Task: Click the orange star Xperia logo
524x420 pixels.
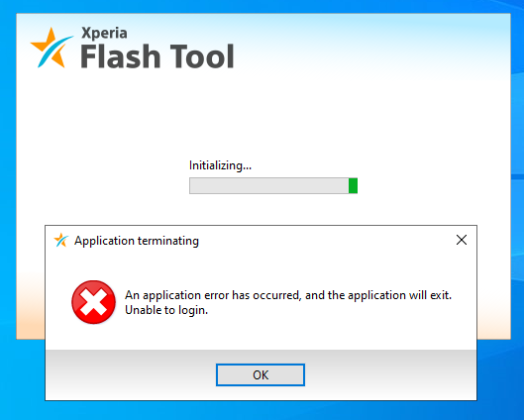Action: (x=52, y=48)
